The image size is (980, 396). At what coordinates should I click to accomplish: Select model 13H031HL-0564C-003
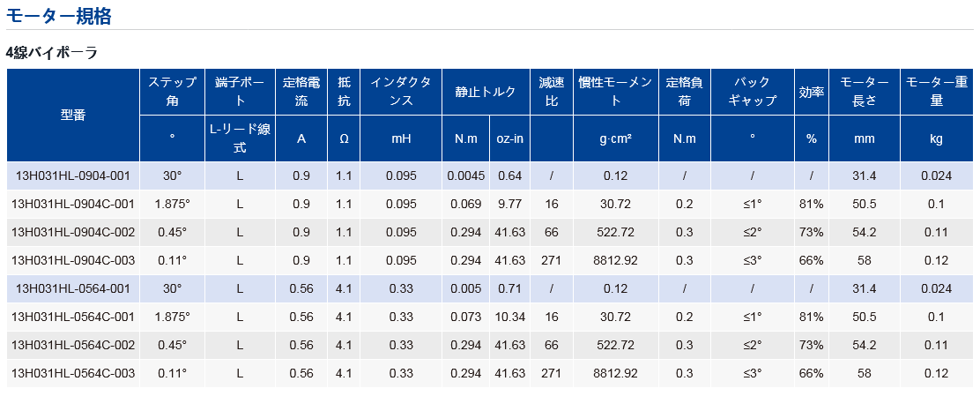[73, 373]
